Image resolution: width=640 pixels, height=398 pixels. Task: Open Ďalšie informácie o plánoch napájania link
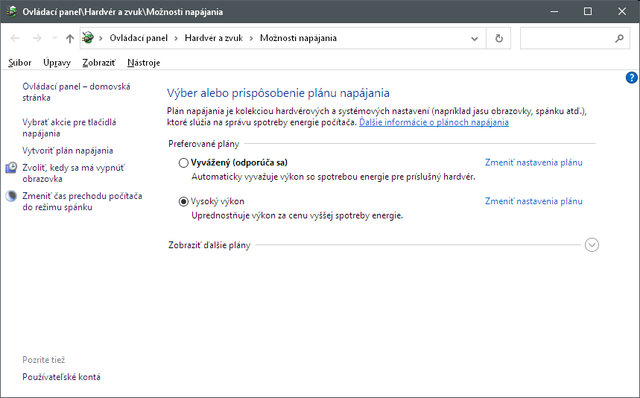pos(434,122)
